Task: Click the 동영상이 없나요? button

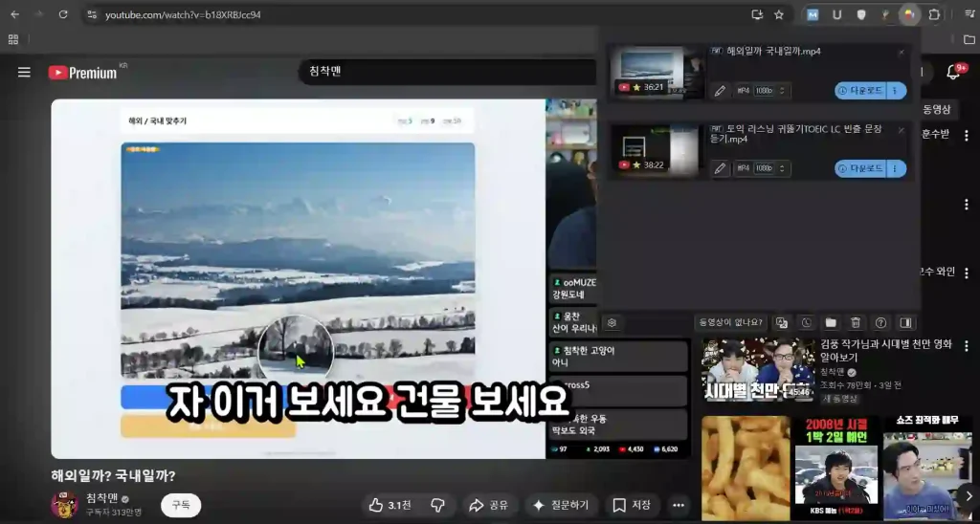Action: pyautogui.click(x=730, y=323)
